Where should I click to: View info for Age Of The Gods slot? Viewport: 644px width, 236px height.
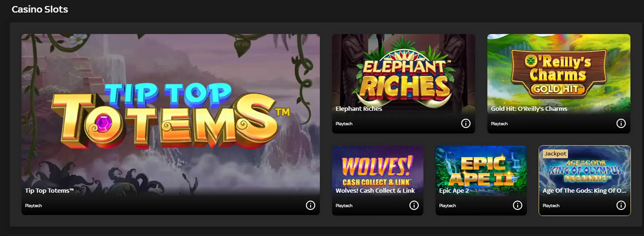(621, 205)
